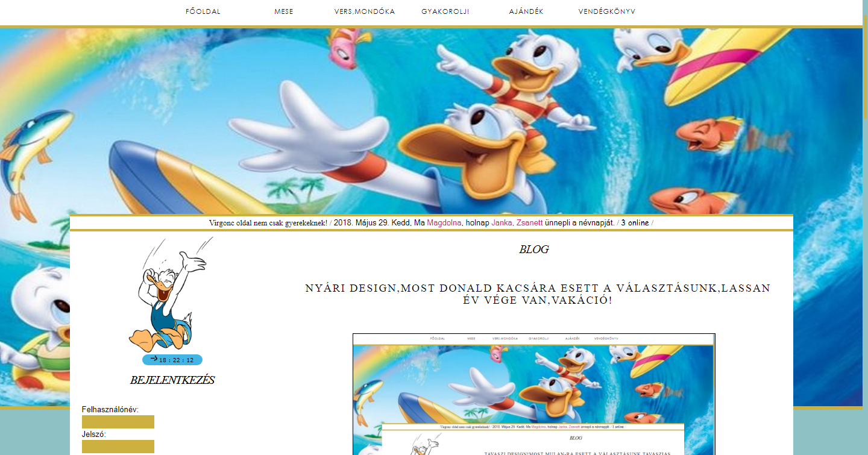Click the 2018. Május 29. Kedd date text
868x455 pixels.
click(372, 223)
